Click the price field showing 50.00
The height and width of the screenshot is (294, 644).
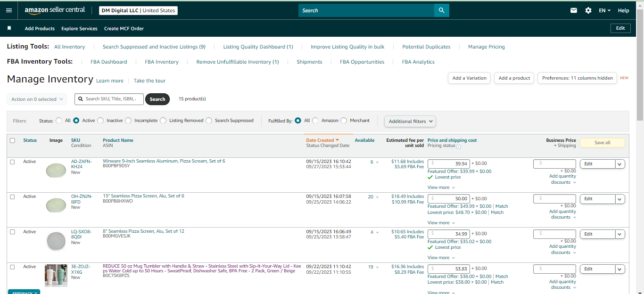coord(448,199)
